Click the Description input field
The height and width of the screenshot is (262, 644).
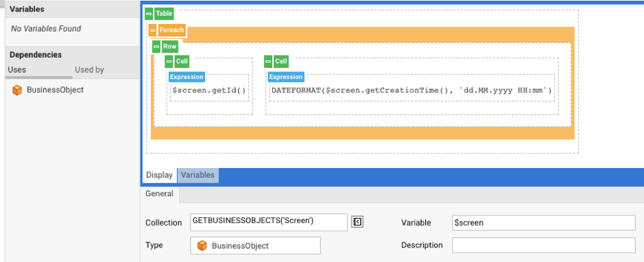tap(543, 245)
